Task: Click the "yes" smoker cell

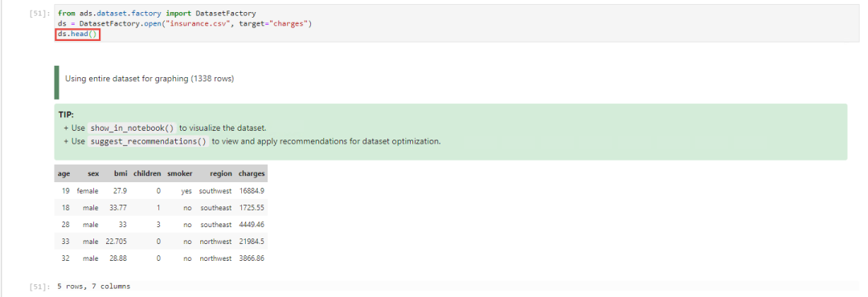Action: [x=186, y=191]
